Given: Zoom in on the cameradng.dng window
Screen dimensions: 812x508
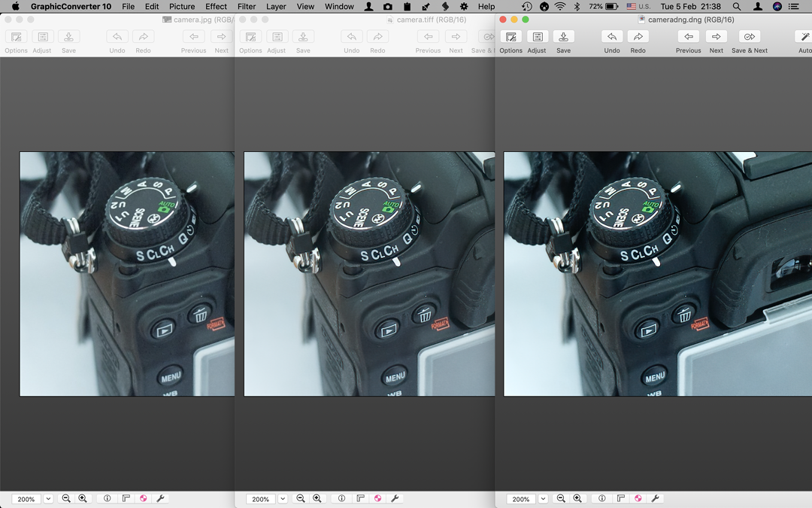Looking at the screenshot, I should [577, 498].
